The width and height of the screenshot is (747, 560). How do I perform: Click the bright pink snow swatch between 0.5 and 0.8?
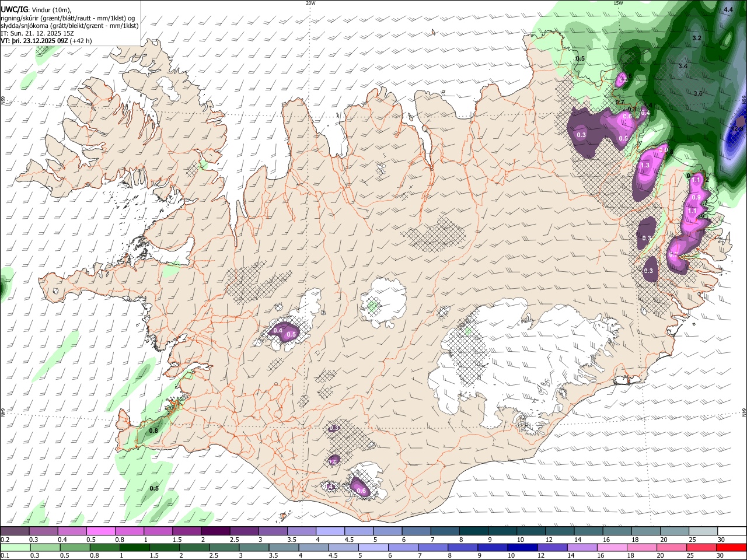point(100,531)
